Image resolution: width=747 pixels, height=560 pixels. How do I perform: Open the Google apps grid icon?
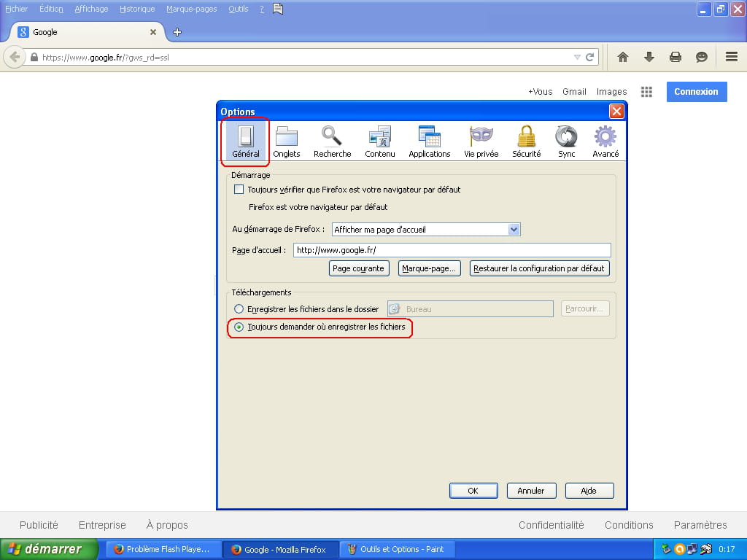coord(646,91)
